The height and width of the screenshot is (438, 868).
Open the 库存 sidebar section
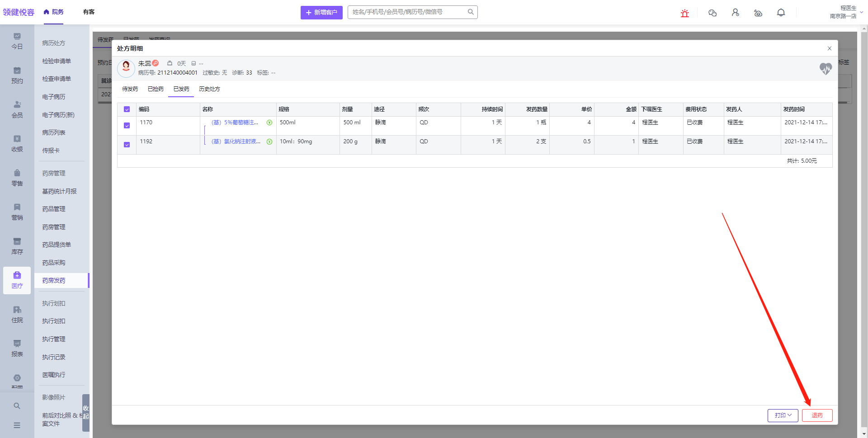[17, 246]
